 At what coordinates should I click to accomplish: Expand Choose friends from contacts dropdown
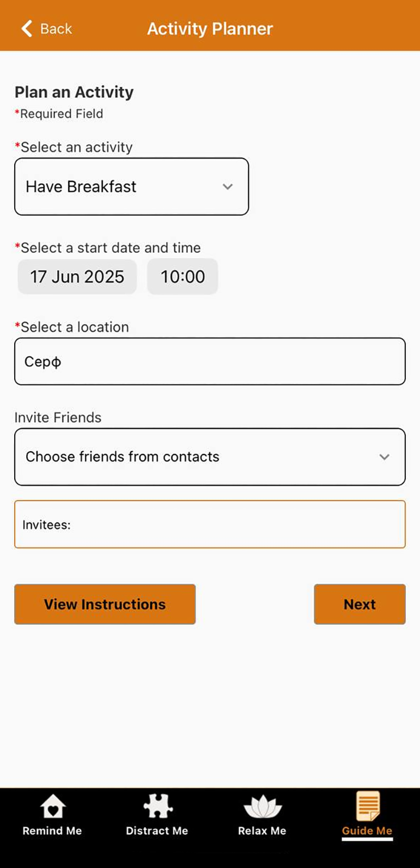pos(210,457)
